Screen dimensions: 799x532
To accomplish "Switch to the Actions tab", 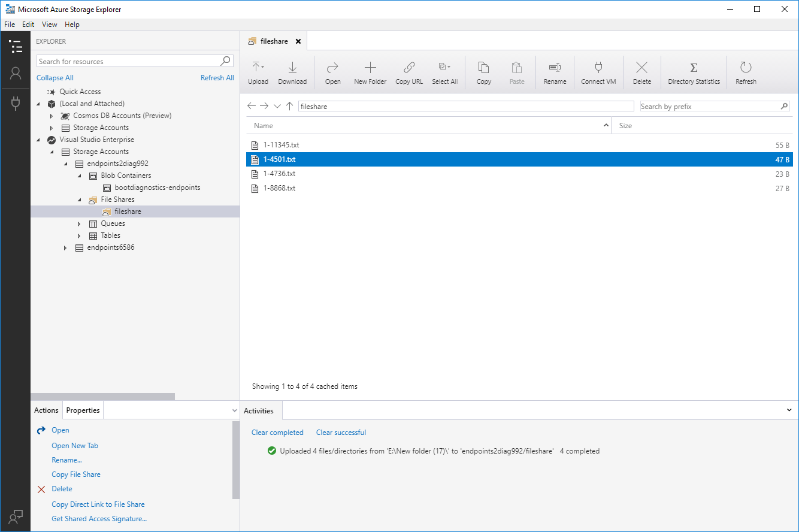I will click(x=46, y=410).
